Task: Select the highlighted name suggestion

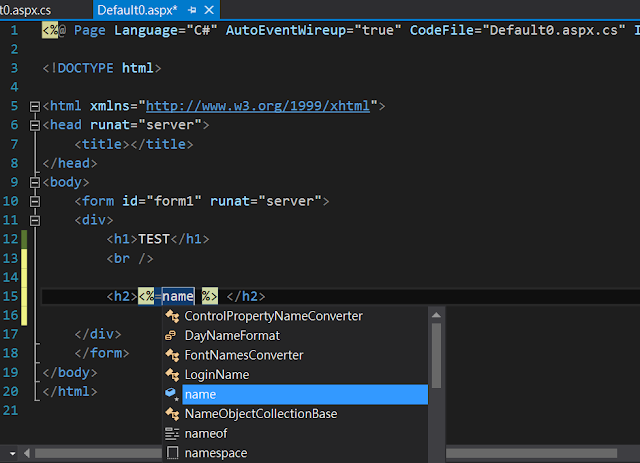Action: click(x=295, y=394)
